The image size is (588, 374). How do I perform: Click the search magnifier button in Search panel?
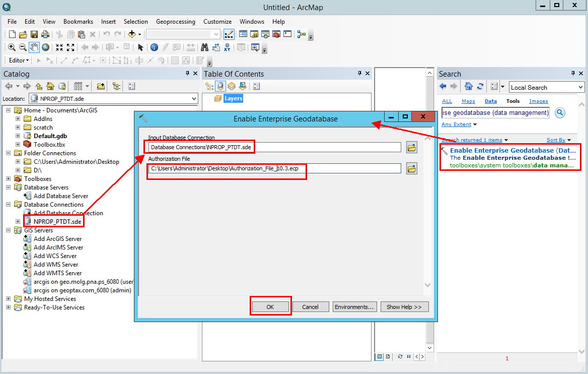(560, 112)
